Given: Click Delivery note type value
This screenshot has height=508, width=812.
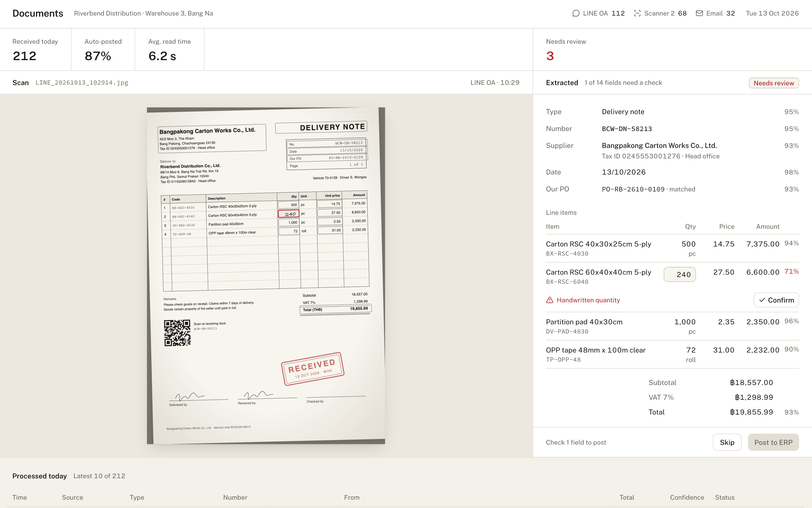Looking at the screenshot, I should (623, 112).
